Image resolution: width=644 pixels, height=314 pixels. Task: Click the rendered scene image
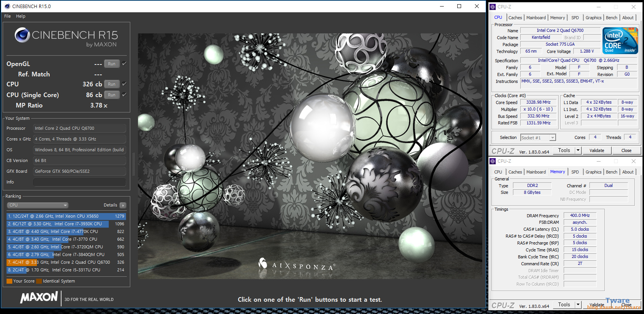[310, 156]
